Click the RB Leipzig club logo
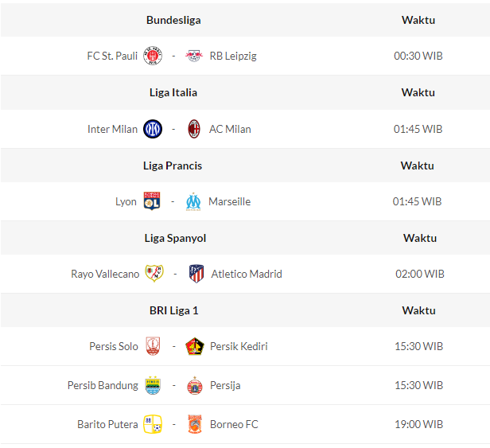Viewport: 490px width, 448px height. [x=193, y=56]
